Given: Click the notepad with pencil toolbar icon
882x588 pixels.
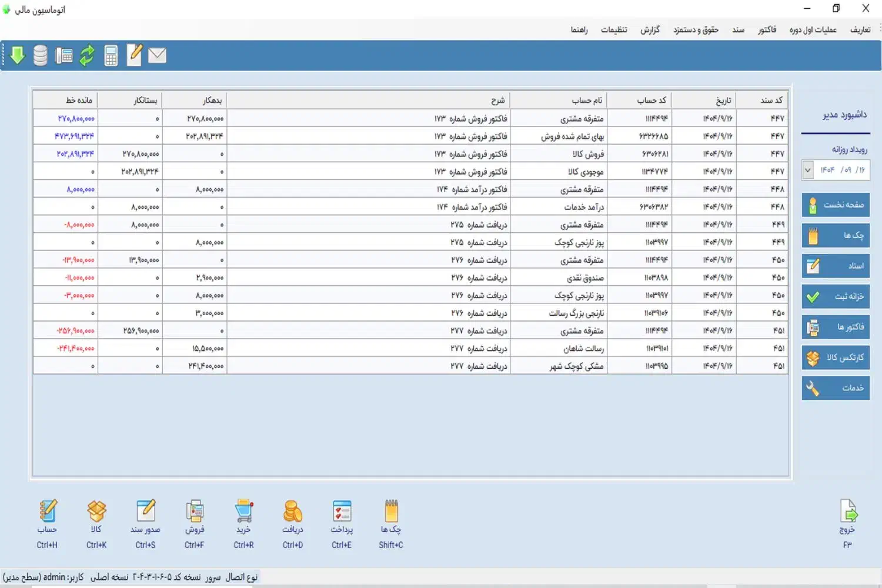Looking at the screenshot, I should point(134,55).
